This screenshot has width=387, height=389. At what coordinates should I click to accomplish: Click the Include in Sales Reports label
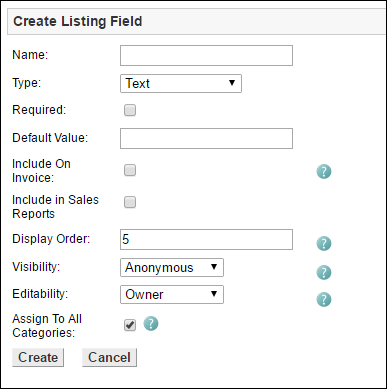pyautogui.click(x=55, y=207)
